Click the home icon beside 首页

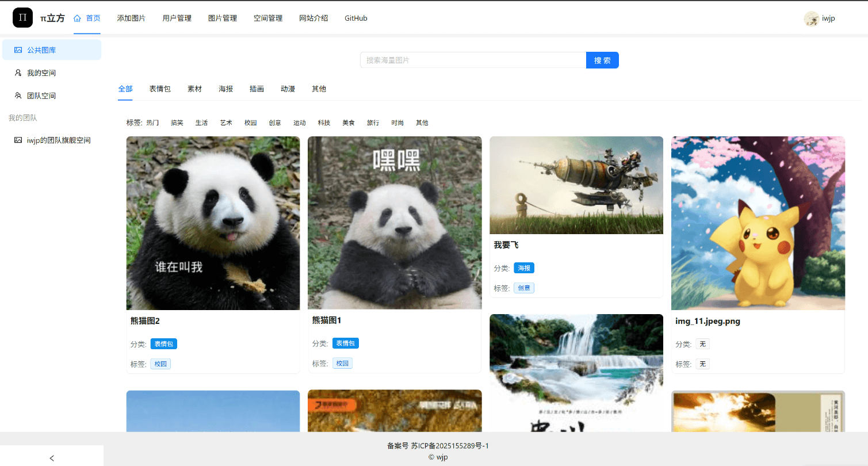(77, 18)
